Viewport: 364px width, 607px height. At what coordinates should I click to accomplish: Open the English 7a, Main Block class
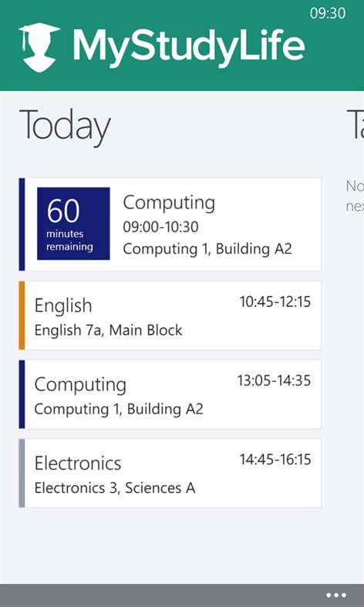170,315
